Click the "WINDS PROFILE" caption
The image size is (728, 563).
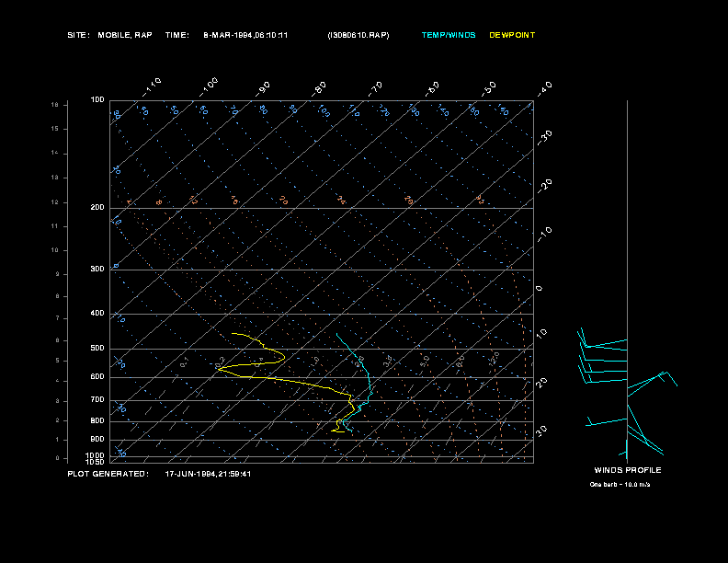628,470
